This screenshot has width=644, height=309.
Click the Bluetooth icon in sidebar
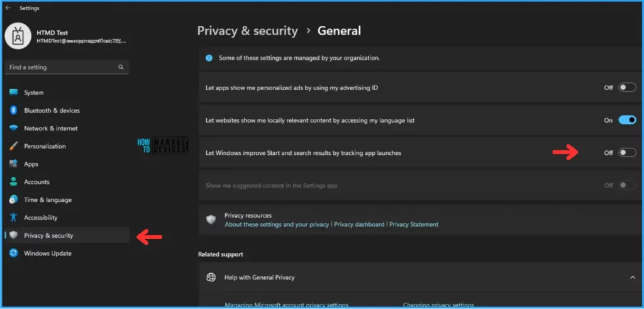tap(14, 110)
